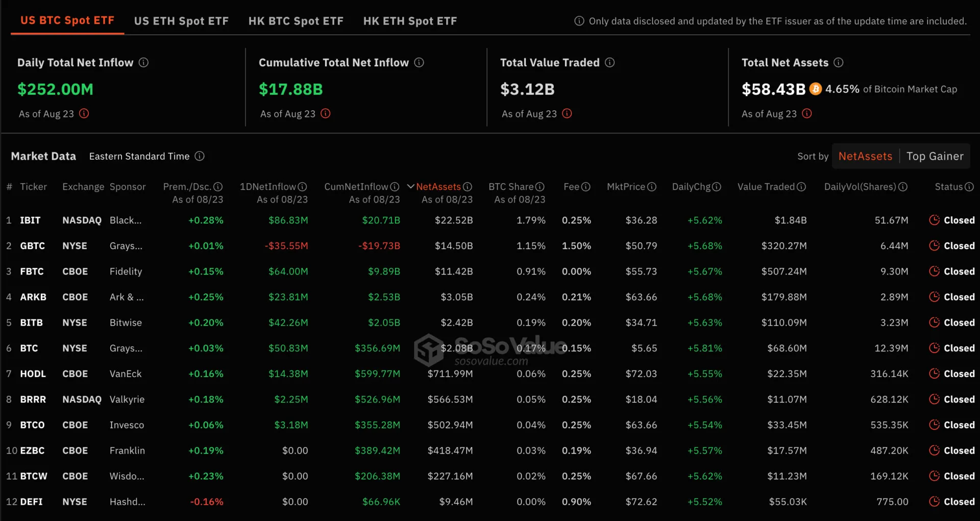Click the $17.88B cumulative net inflow value
The image size is (980, 521).
(291, 89)
